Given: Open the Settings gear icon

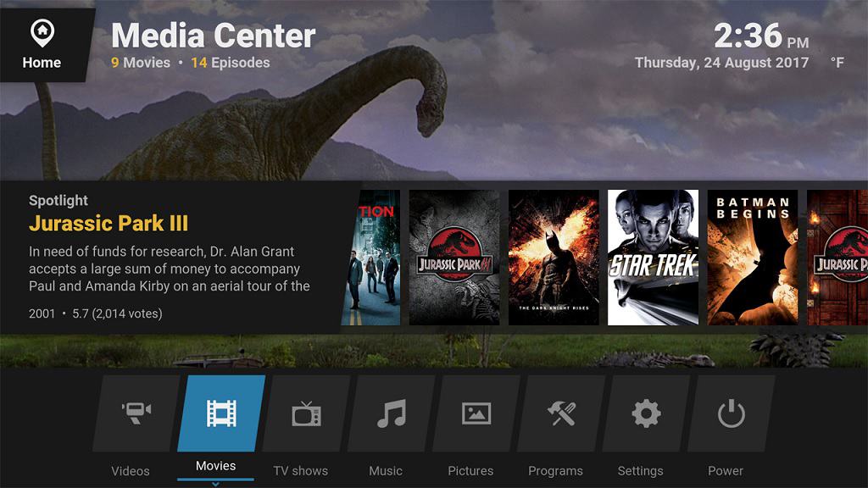Looking at the screenshot, I should click(x=646, y=414).
